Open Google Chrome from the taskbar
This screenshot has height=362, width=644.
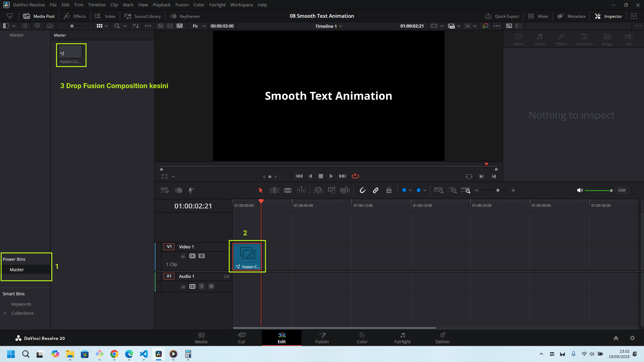[x=114, y=354]
